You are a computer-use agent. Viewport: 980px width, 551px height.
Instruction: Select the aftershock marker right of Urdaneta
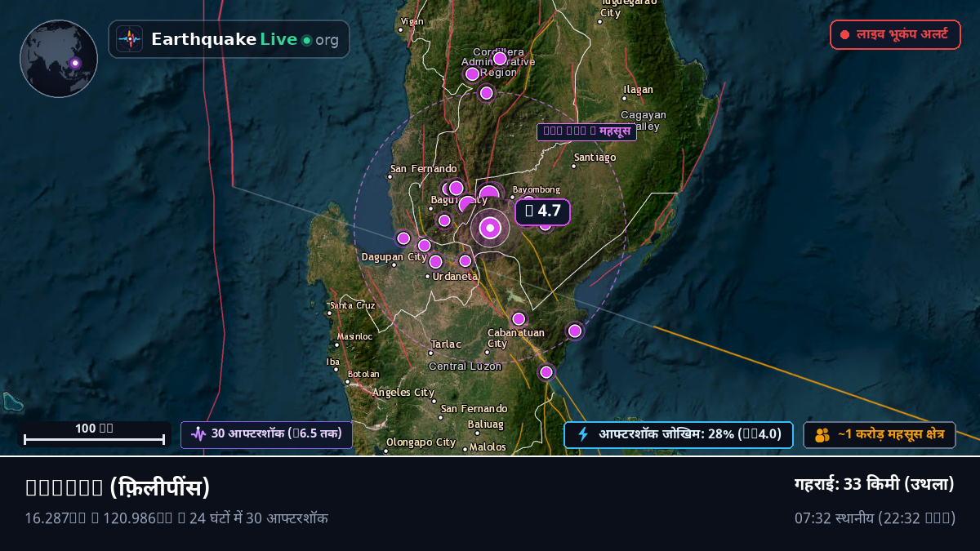pyautogui.click(x=465, y=261)
